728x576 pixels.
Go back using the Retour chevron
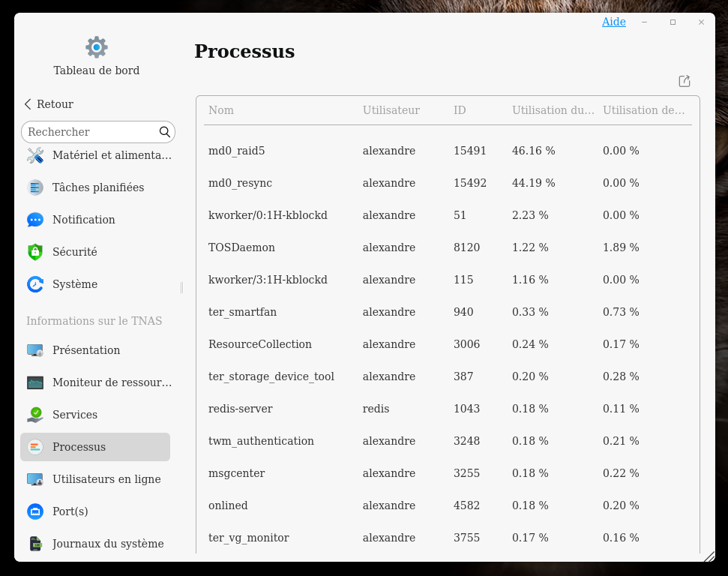[28, 104]
